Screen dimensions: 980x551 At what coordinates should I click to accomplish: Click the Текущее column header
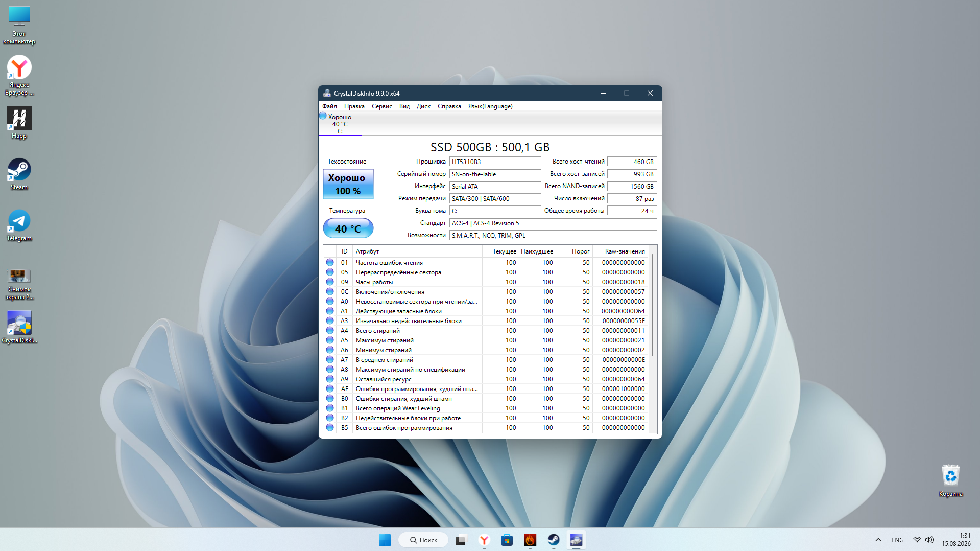tap(500, 251)
